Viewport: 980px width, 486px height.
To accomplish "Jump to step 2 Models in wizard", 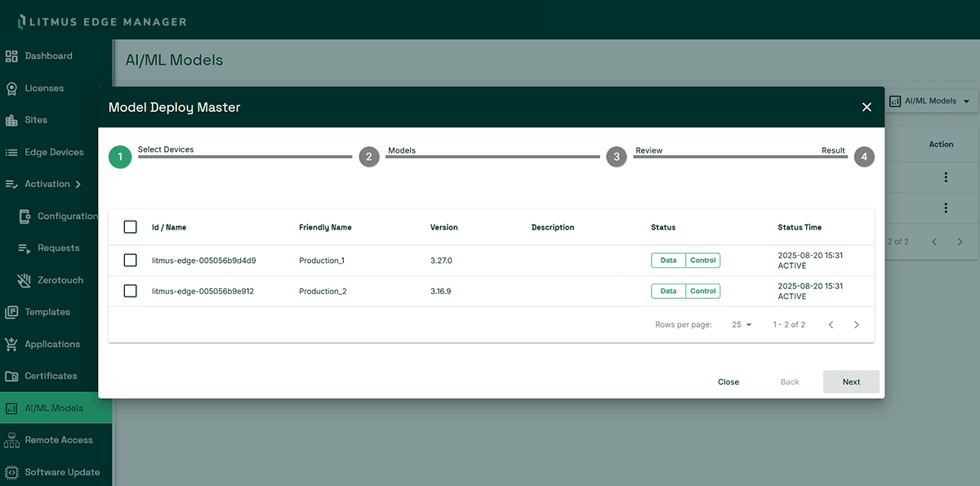I will click(369, 157).
